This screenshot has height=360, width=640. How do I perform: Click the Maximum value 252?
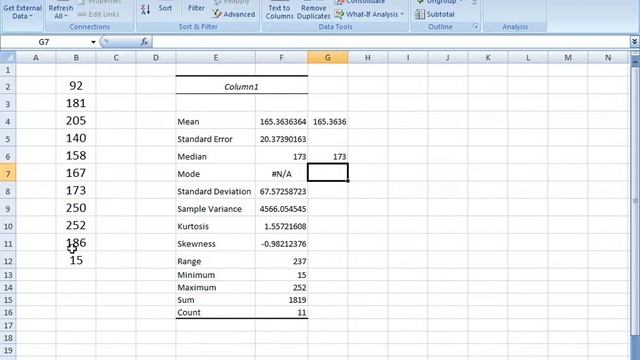click(x=282, y=288)
